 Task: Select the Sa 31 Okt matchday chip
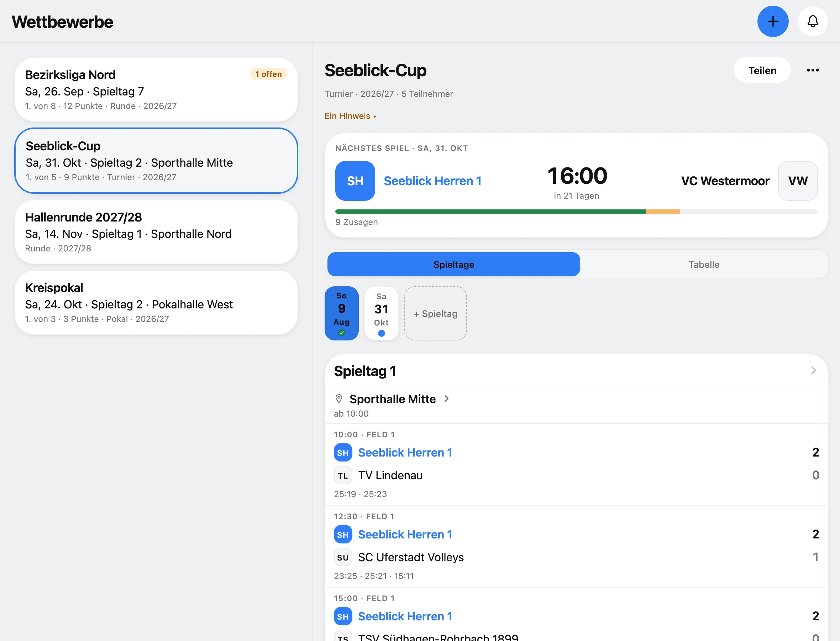[381, 313]
